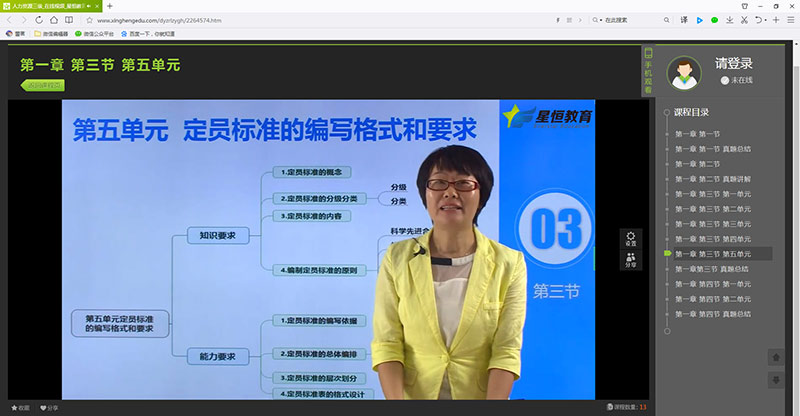Screen dimensions: 800x416
Task: Click the course list scroll-down arrow button
Action: (x=776, y=380)
